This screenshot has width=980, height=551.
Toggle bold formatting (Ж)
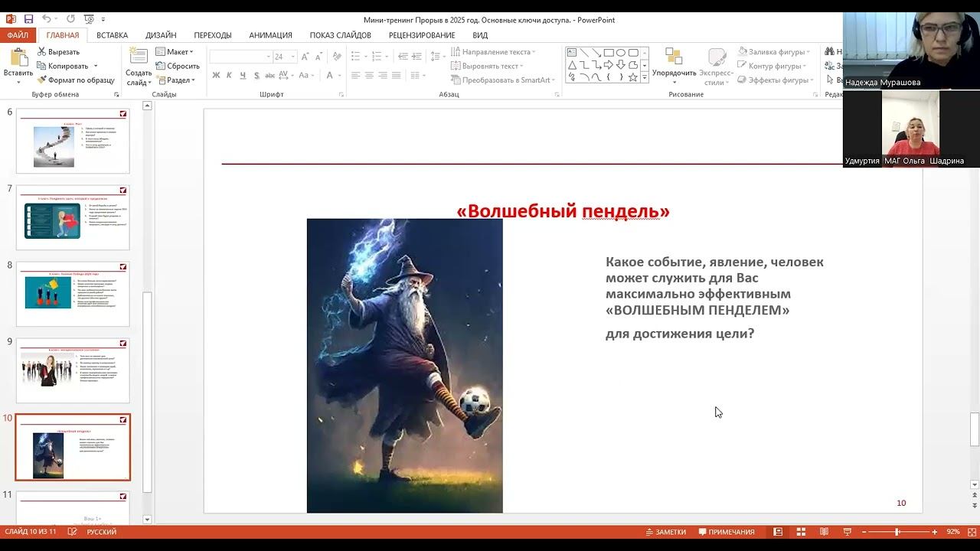click(x=216, y=76)
